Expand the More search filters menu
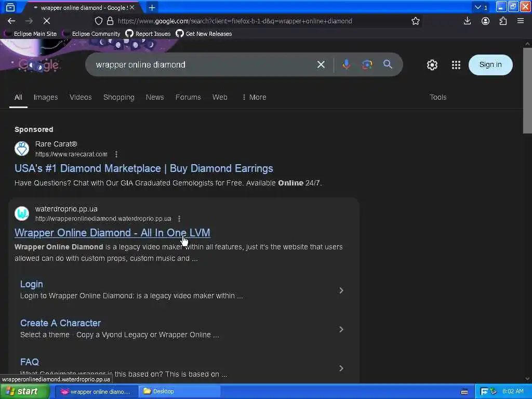Screen dimensions: 532x399 click(254, 97)
